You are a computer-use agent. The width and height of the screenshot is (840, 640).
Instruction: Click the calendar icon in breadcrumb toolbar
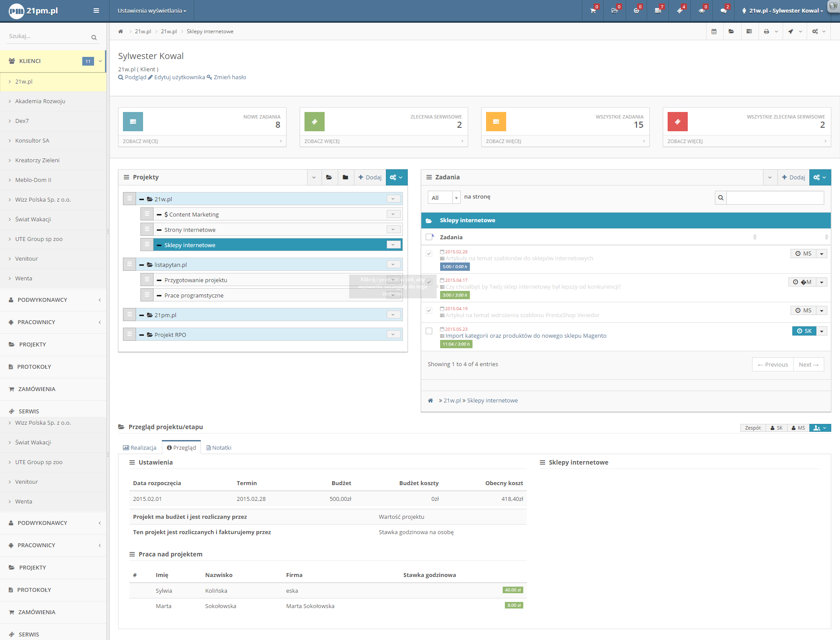714,31
